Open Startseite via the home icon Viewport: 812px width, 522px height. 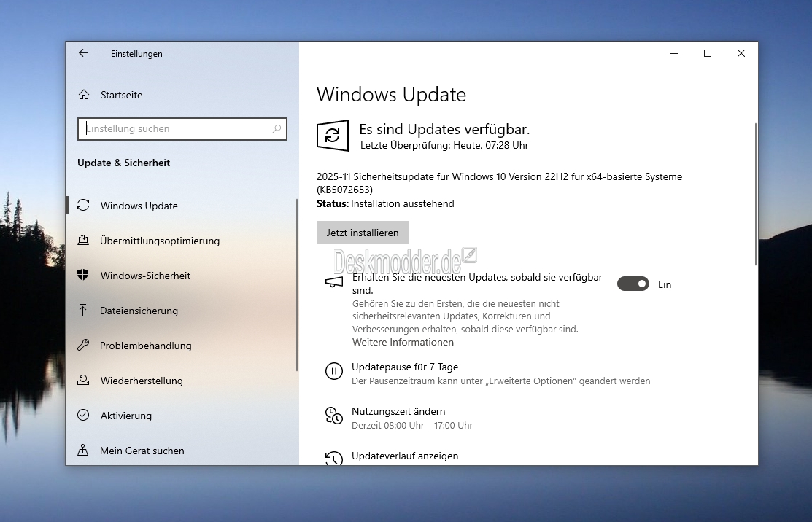point(84,95)
